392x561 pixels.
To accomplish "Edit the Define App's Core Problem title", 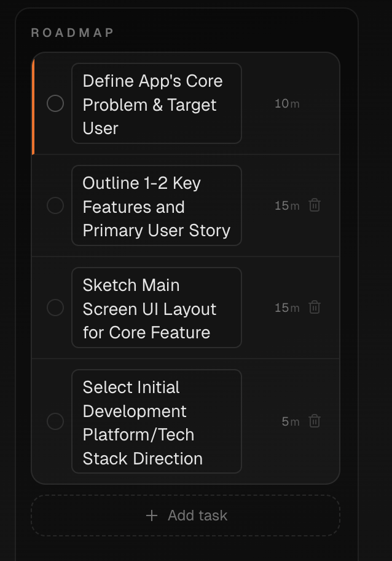I will [157, 103].
